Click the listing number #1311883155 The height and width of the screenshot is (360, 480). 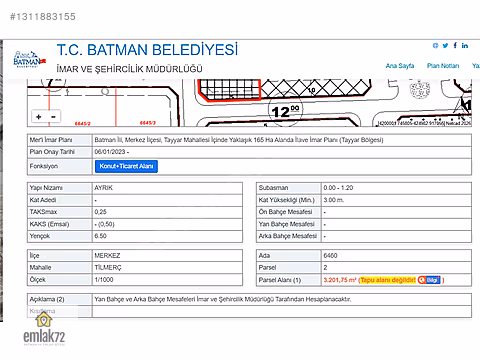(x=43, y=17)
